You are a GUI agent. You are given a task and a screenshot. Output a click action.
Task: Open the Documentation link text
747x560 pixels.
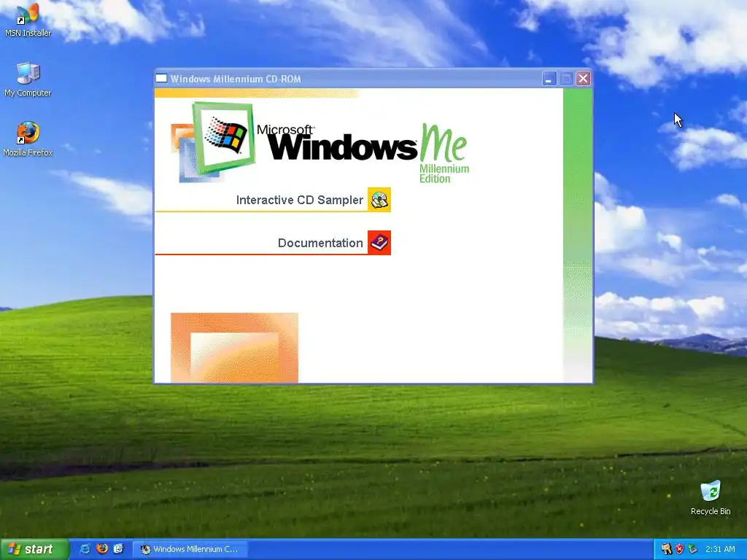[320, 243]
